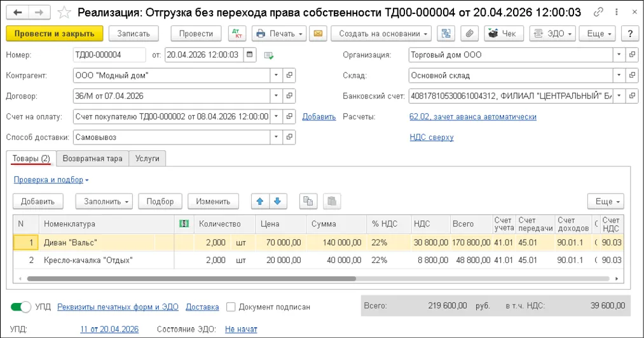644x338 pixels.
Task: Expand the Банковский счет dropdown list
Action: [619, 96]
